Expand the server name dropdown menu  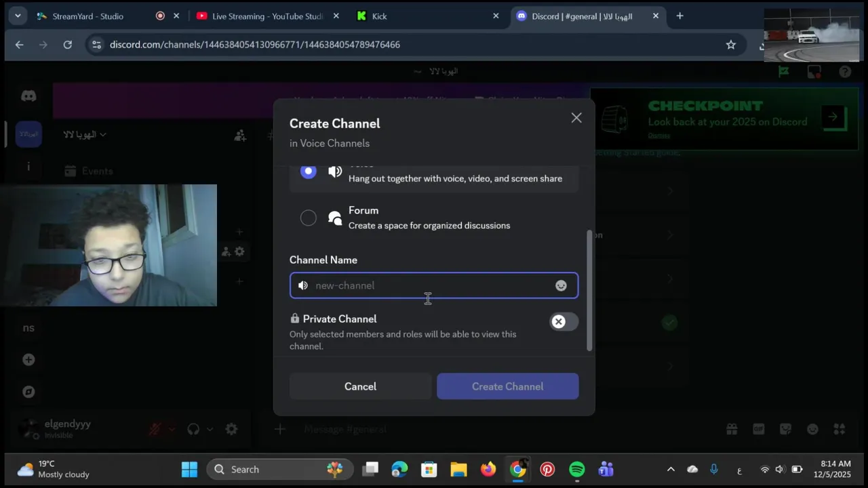coord(85,134)
